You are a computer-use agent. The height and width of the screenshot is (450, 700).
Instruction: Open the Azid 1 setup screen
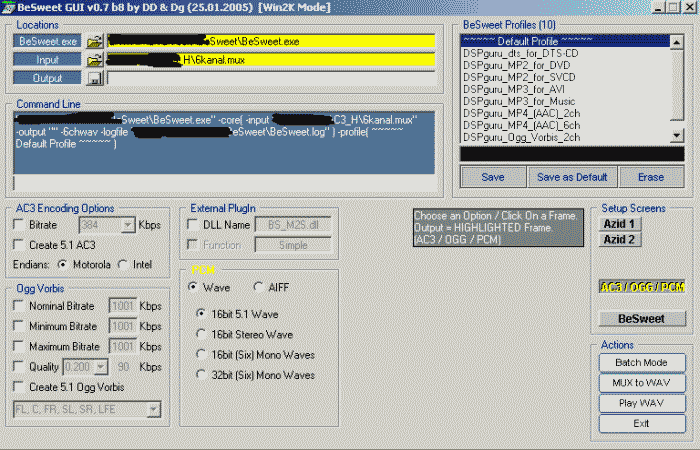619,224
